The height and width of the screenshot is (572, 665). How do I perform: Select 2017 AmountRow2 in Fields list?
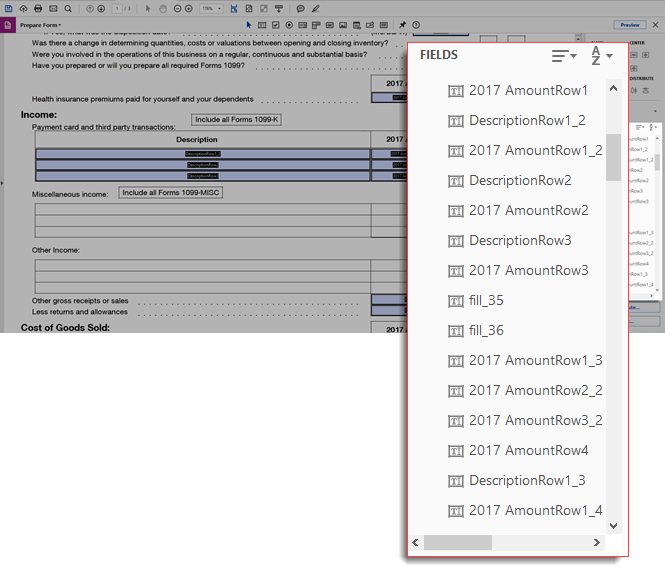[518, 211]
